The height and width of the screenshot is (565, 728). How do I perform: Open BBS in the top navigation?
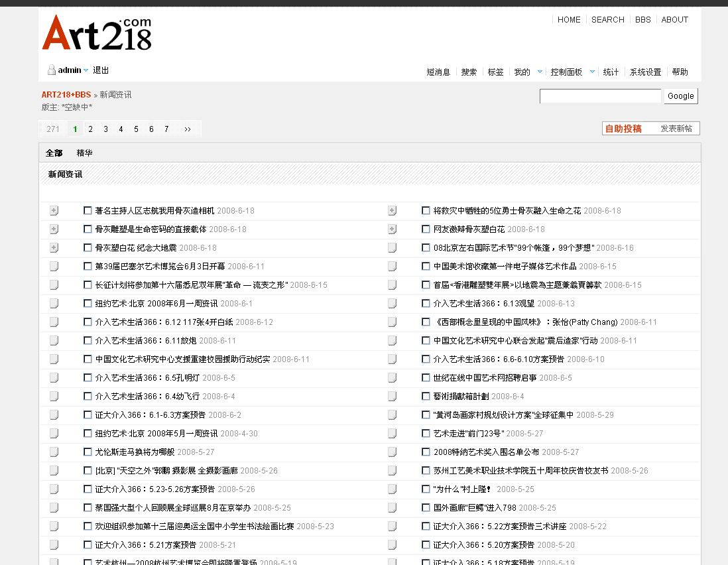click(643, 19)
